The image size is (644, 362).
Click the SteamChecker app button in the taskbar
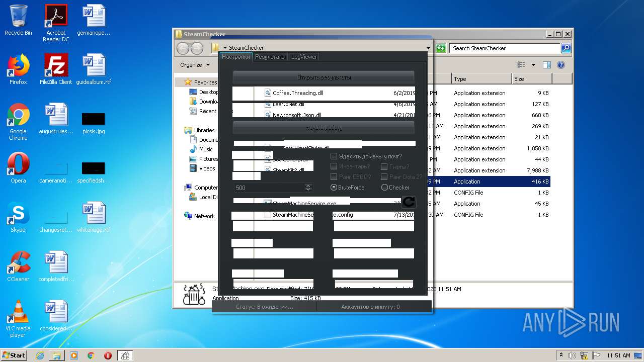tap(125, 355)
